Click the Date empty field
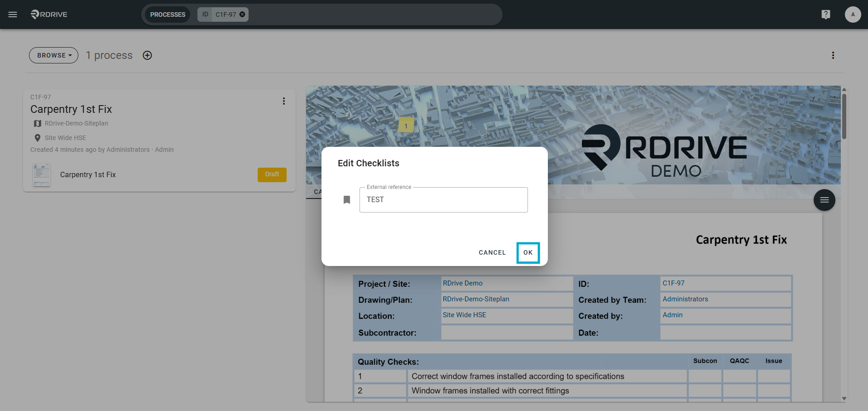 pos(726,333)
